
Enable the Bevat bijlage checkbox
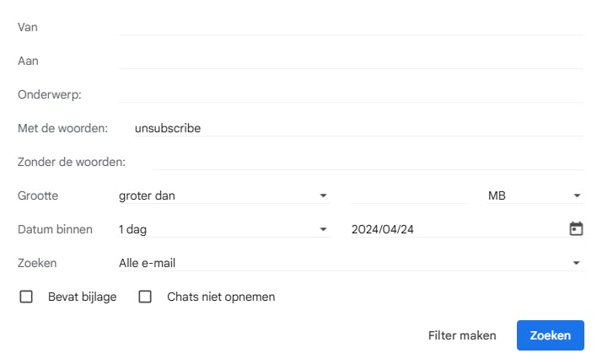coord(26,297)
